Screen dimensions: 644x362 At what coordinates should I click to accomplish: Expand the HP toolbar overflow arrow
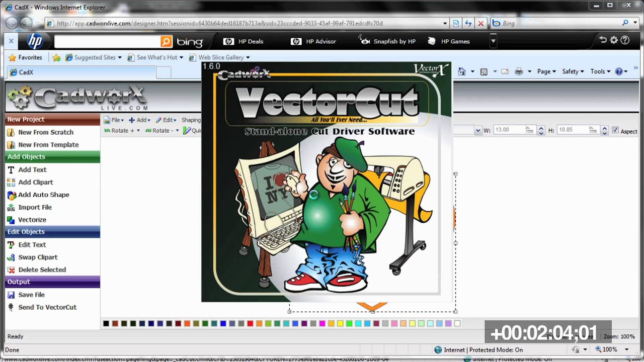[x=493, y=41]
